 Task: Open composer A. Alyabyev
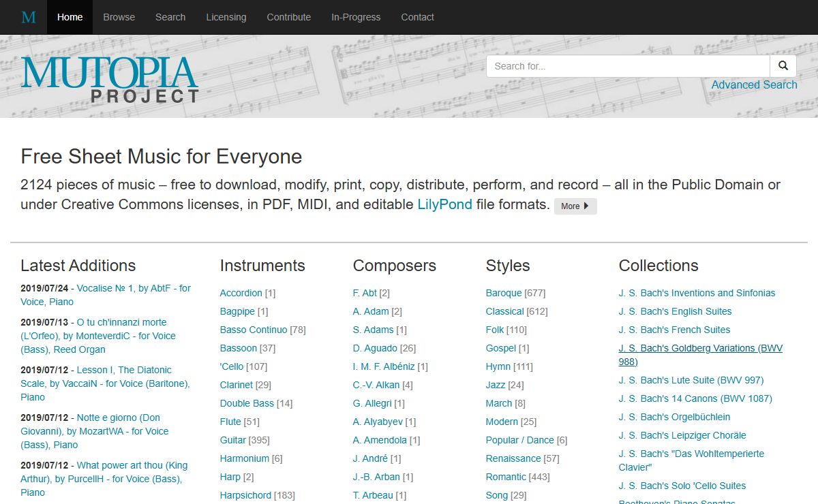coord(378,422)
